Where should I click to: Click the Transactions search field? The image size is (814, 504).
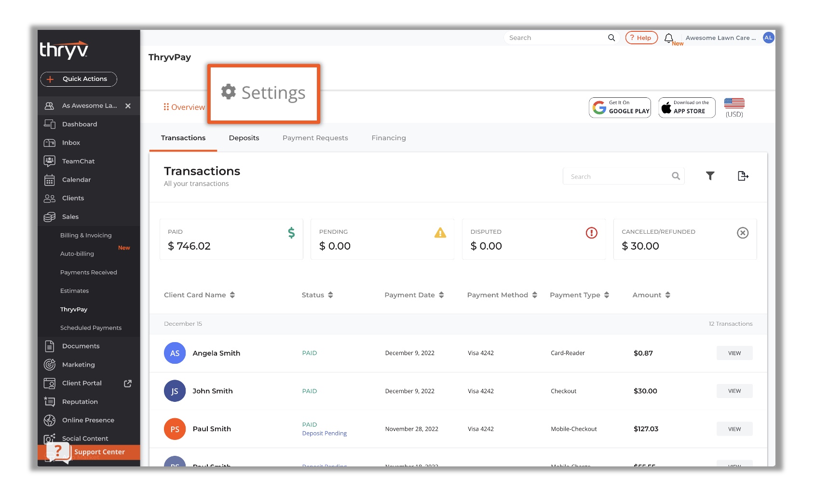click(x=624, y=176)
